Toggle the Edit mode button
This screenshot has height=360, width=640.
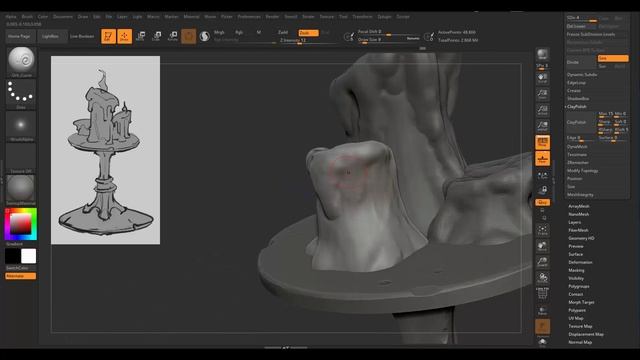tap(108, 36)
